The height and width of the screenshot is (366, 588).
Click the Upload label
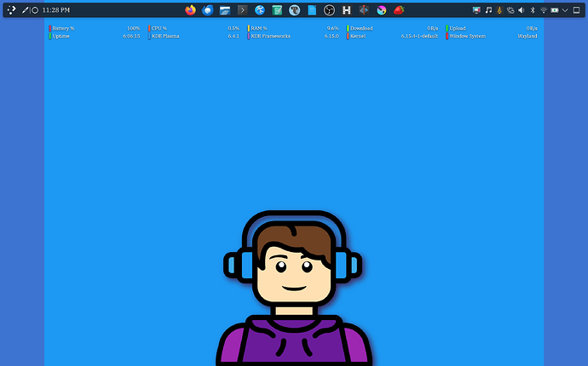(458, 28)
